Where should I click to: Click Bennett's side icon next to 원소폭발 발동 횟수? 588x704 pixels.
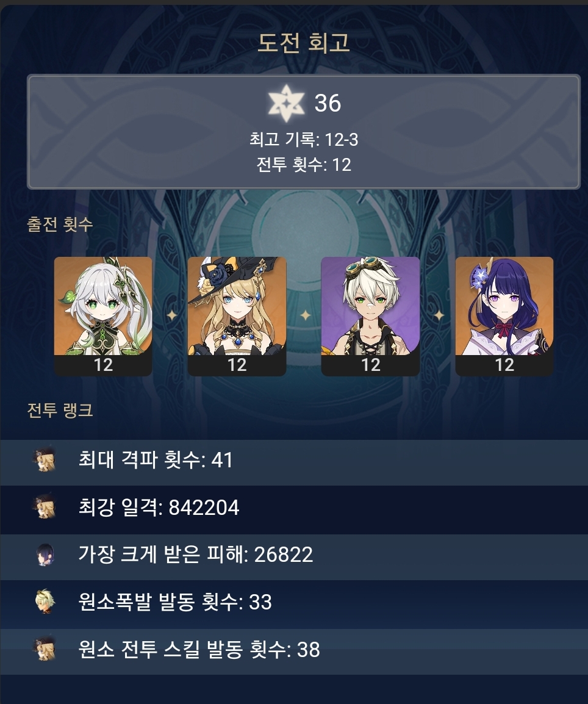coord(45,602)
